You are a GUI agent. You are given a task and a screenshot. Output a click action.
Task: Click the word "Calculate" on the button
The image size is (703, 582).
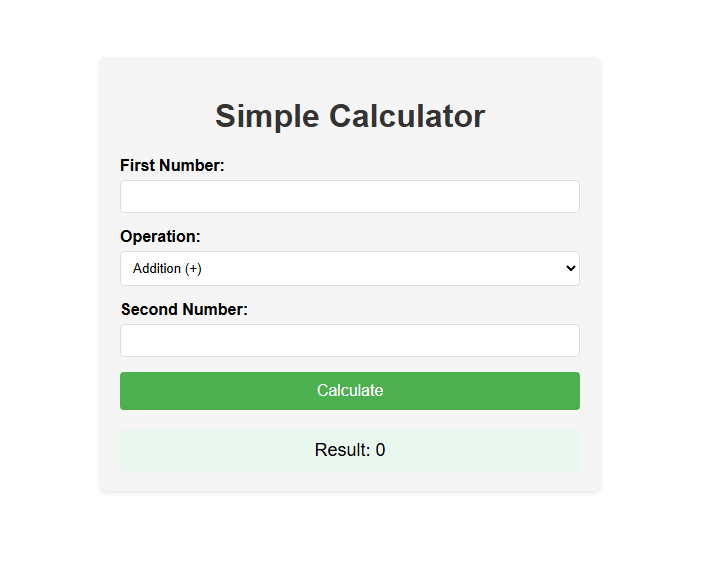(350, 391)
